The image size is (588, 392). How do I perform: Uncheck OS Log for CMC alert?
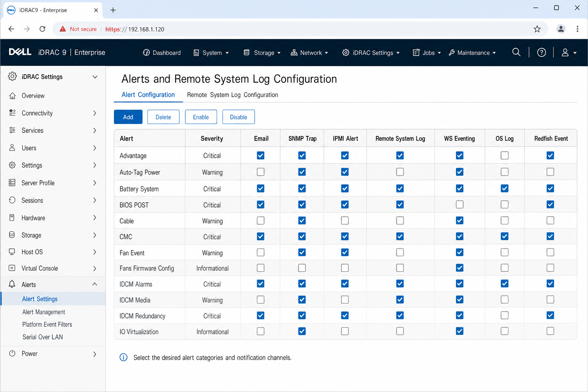click(x=505, y=236)
